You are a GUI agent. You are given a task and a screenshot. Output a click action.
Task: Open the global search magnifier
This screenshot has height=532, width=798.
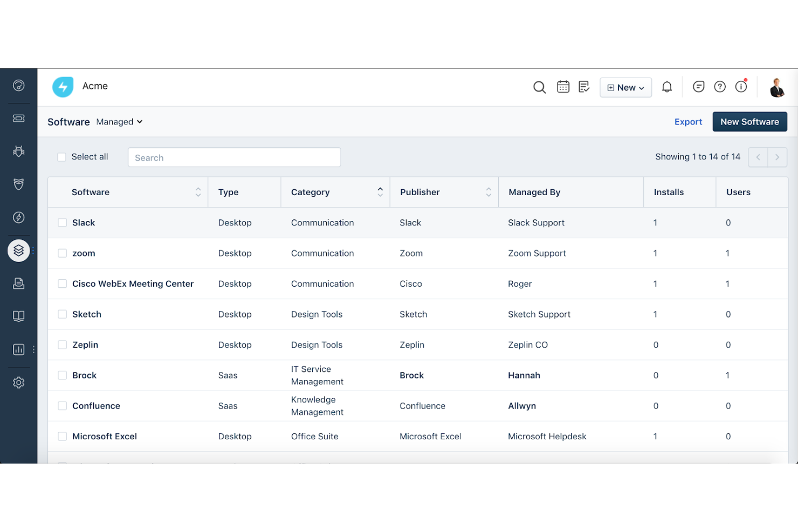[539, 87]
